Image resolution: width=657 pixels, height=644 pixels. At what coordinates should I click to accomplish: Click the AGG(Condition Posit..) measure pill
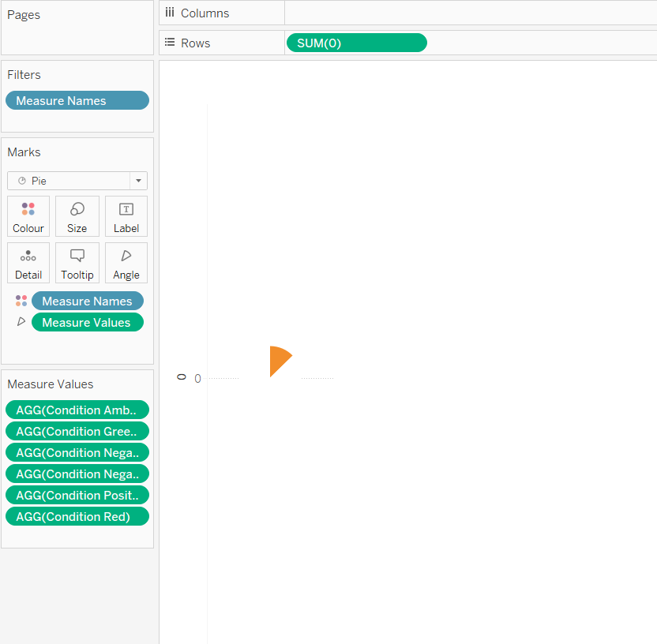click(77, 495)
